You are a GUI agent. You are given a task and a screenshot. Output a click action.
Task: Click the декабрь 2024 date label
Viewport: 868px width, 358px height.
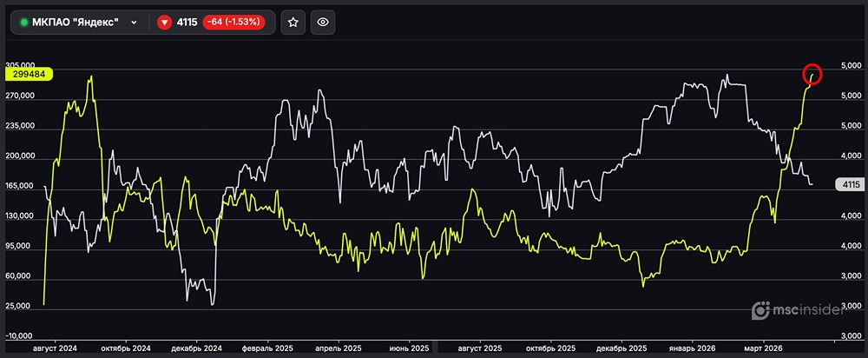(199, 347)
